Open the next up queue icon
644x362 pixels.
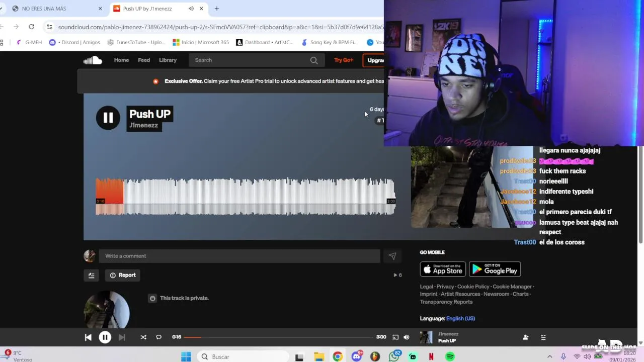pos(543,337)
